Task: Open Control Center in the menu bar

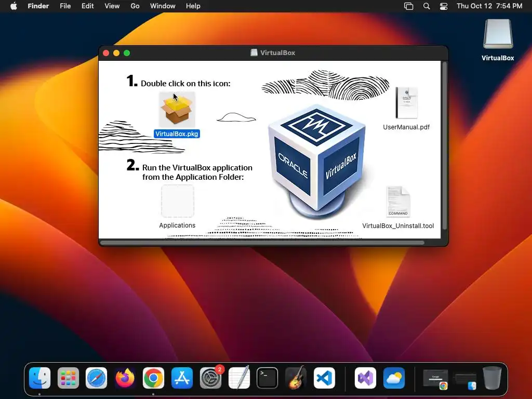Action: pos(444,6)
